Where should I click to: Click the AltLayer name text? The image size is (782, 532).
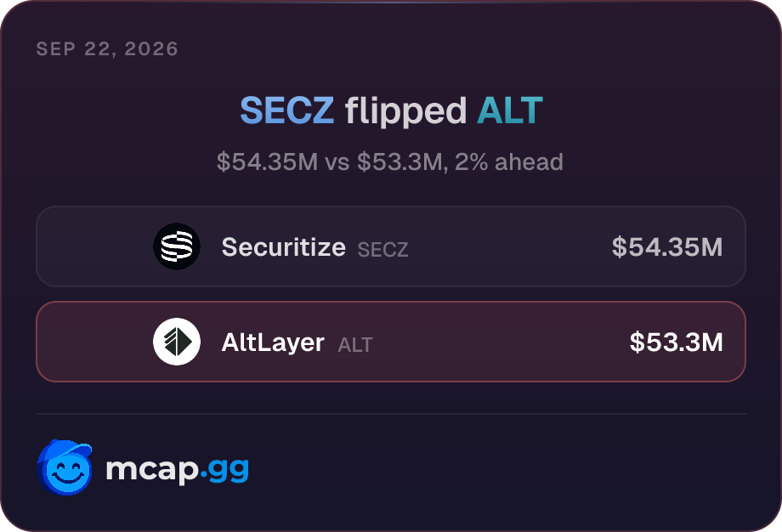click(273, 342)
